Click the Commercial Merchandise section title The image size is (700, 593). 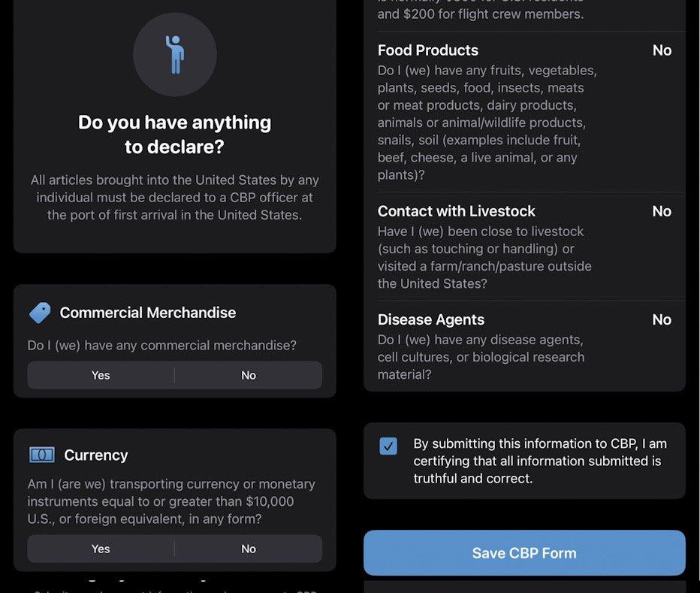pyautogui.click(x=148, y=313)
